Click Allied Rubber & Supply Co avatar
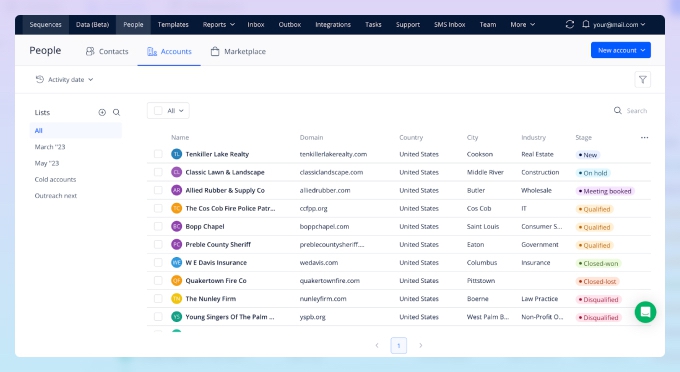The width and height of the screenshot is (680, 372). [177, 190]
